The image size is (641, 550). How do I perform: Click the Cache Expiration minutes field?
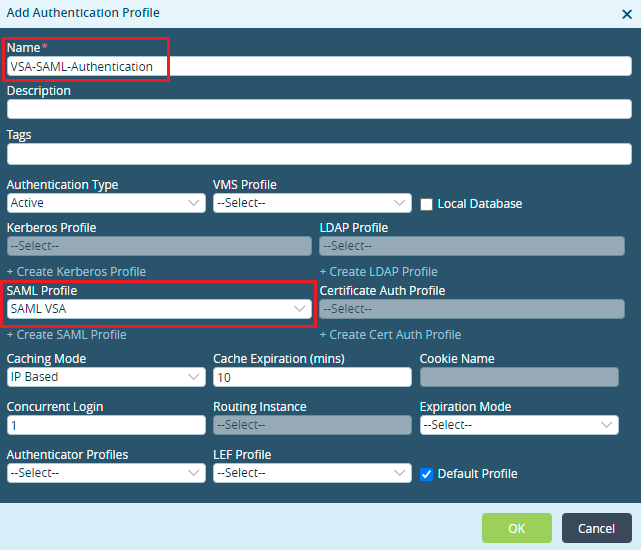[x=312, y=377]
